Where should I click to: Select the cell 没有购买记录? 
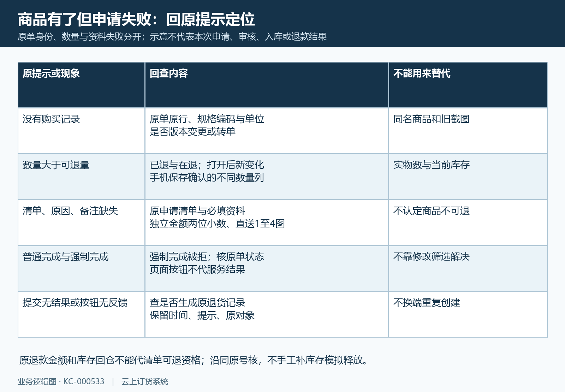coord(81,131)
